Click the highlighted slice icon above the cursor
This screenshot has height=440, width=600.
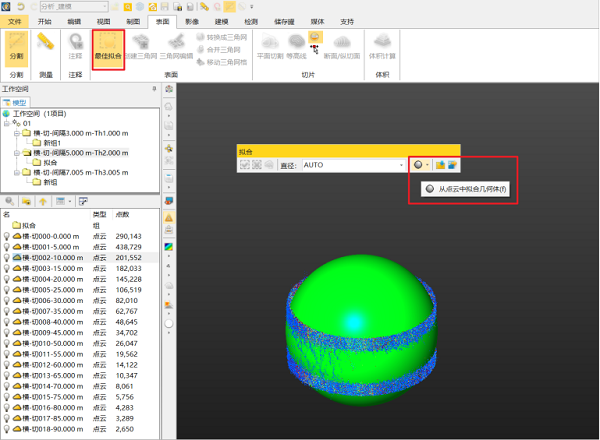[x=315, y=37]
